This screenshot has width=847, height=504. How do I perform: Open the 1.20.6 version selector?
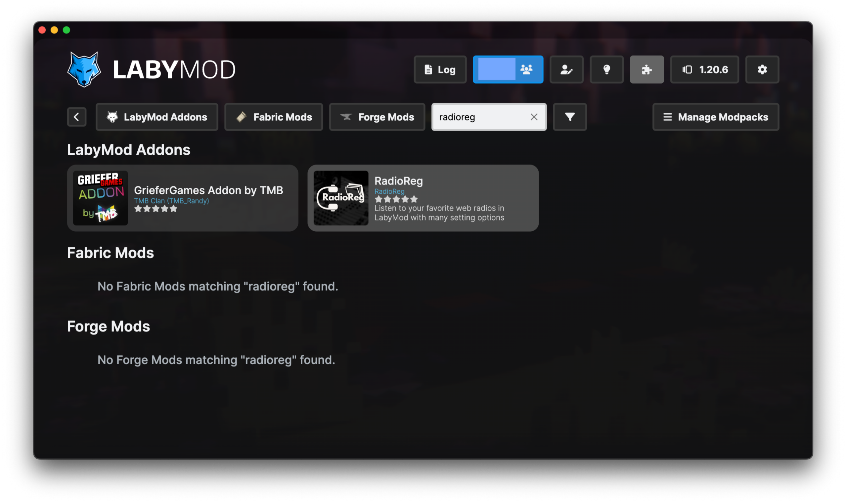click(x=704, y=69)
